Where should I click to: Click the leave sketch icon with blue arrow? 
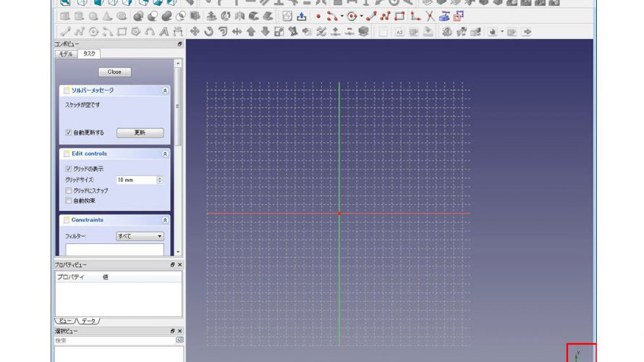[302, 17]
